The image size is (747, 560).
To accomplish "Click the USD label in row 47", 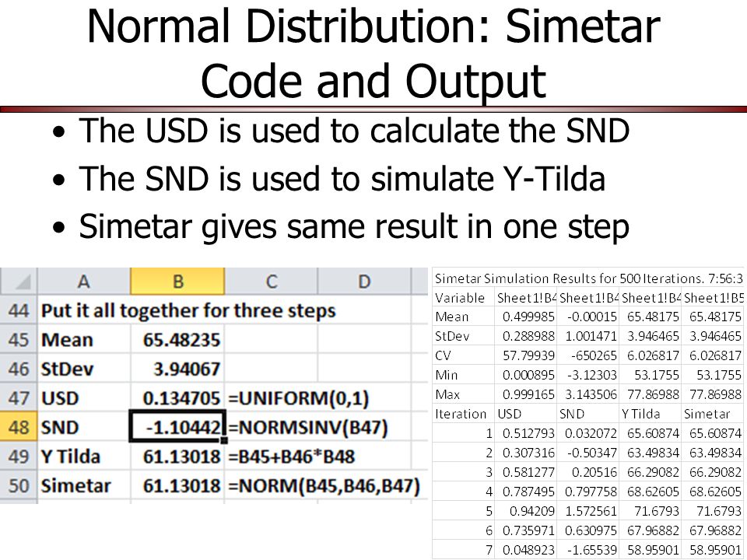I will point(60,398).
